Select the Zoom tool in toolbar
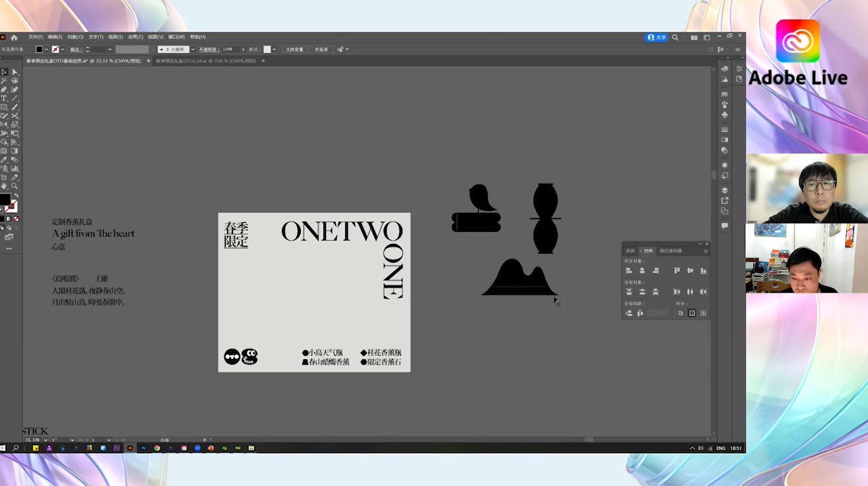868x486 pixels. [x=15, y=186]
